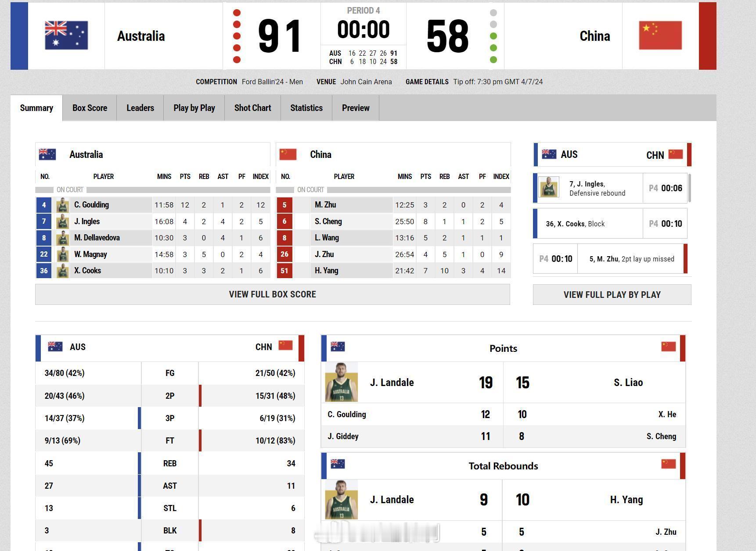Click J. Ingles' player photo in box score
Viewport: 756px width, 551px height.
pos(63,222)
